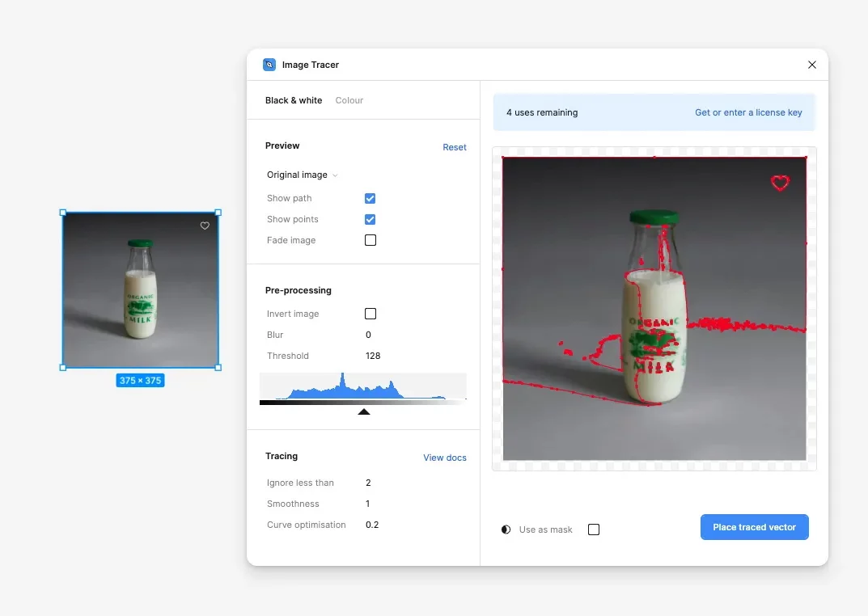Click the heart icon in traced preview
Screen dimensions: 868x616
779,184
